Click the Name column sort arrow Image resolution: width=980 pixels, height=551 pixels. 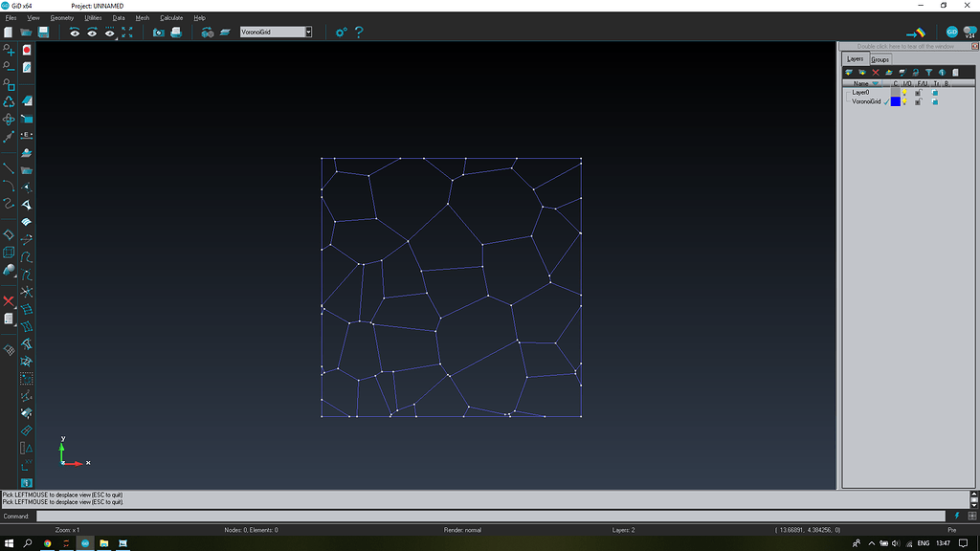tap(875, 83)
